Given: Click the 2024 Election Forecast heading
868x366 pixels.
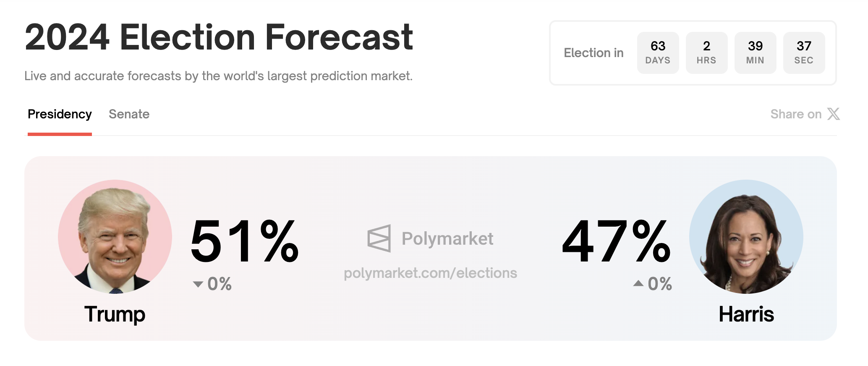Looking at the screenshot, I should coord(219,38).
